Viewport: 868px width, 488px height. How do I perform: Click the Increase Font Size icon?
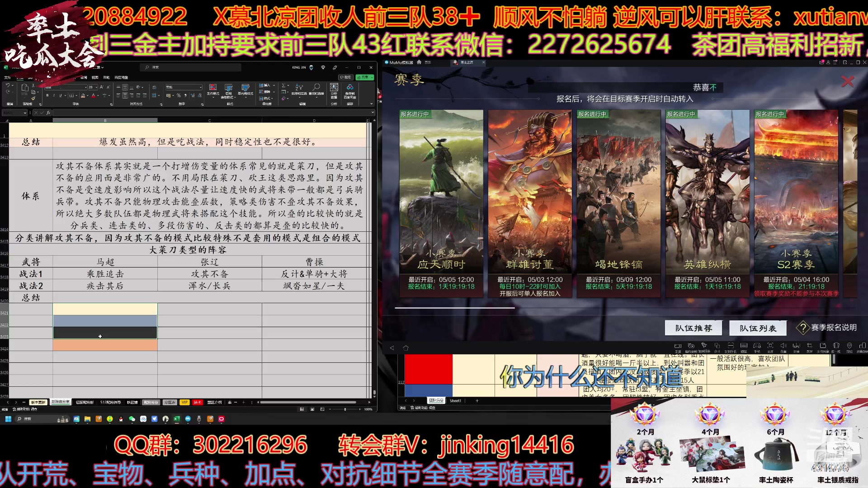pos(102,87)
